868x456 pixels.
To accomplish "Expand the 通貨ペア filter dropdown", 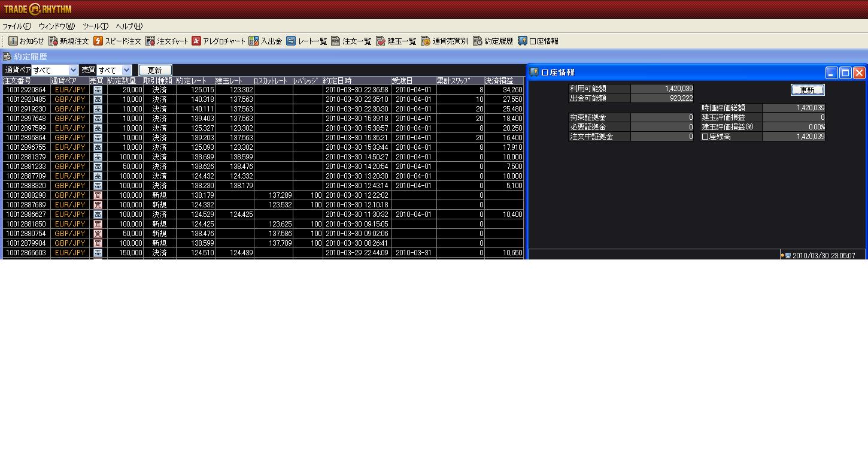I will click(73, 70).
